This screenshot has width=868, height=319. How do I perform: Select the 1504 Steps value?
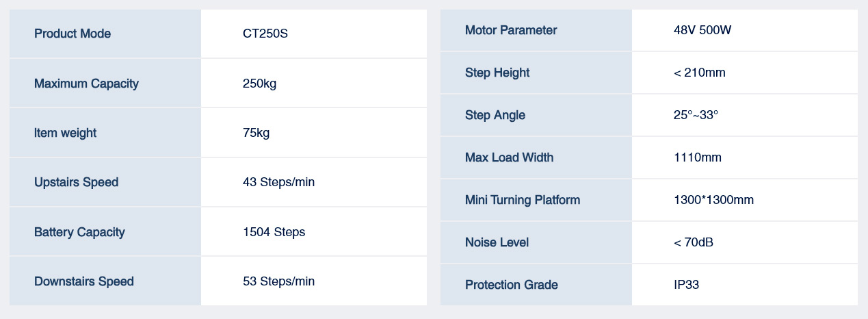tap(274, 232)
